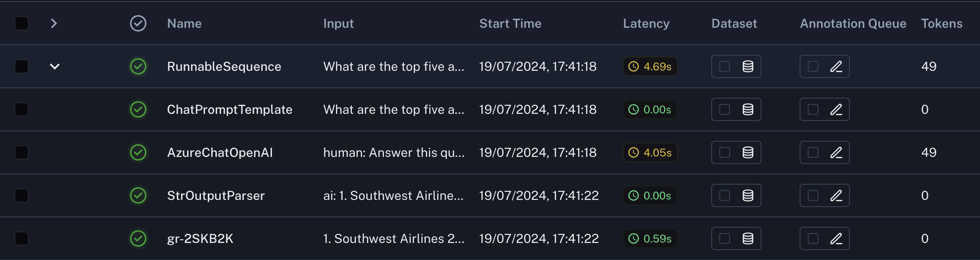Check annotation queue checkbox for gr-2SKB2K

click(813, 238)
